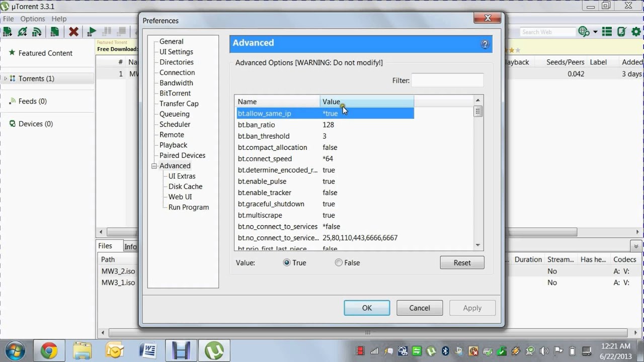The image size is (644, 362).
Task: Click the battery tray icon
Action: coord(572,351)
